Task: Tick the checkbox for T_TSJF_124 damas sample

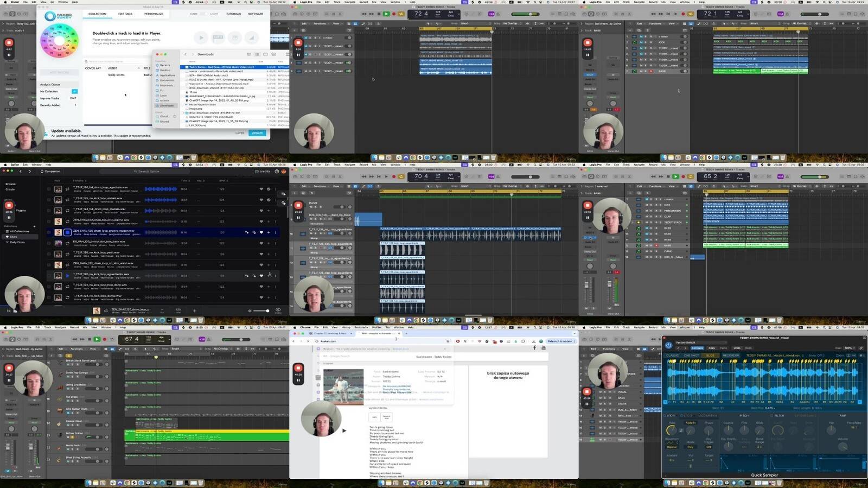Action: coord(49,297)
